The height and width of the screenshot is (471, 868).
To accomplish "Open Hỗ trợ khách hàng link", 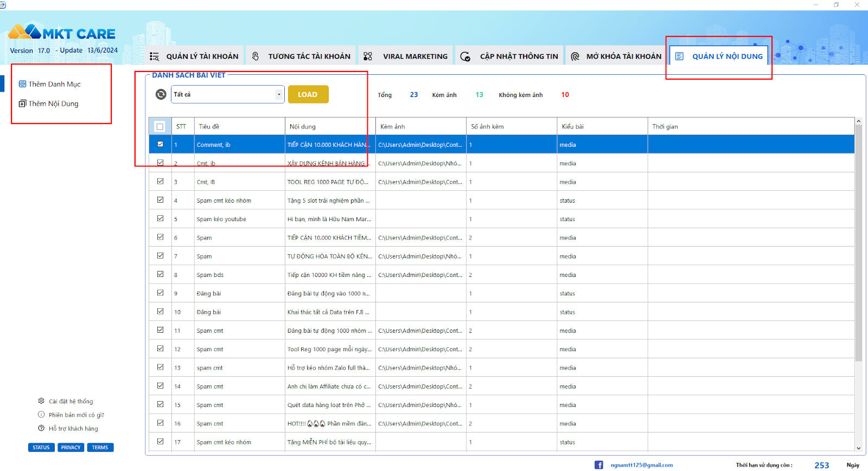I will [74, 429].
